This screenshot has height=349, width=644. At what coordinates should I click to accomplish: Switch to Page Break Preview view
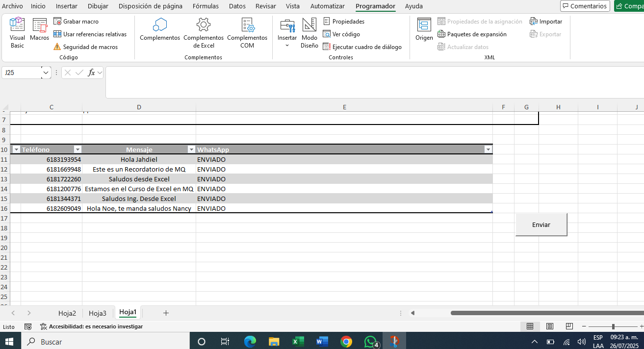coord(569,326)
